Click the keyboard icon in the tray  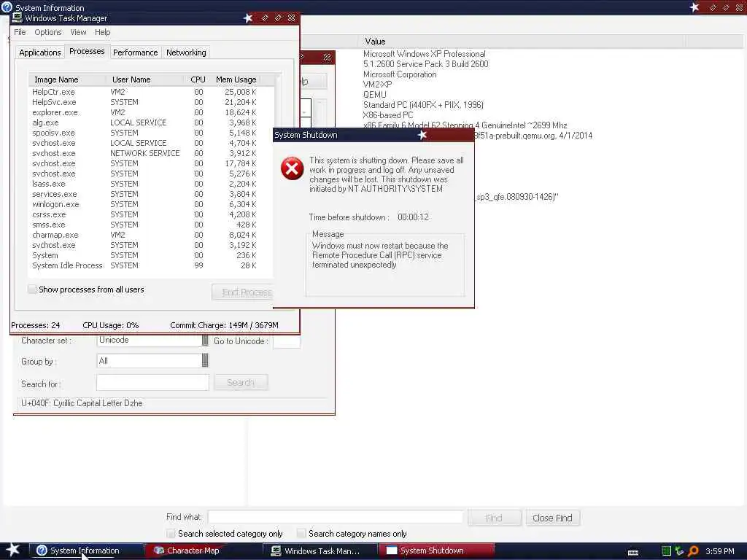633,552
